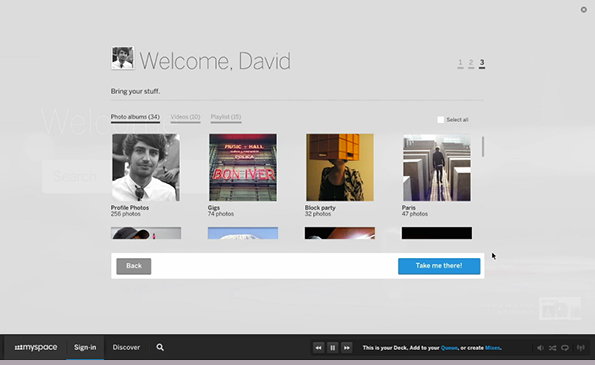This screenshot has height=365, width=595.
Task: Open the Discover item in the bottom bar
Action: (126, 347)
